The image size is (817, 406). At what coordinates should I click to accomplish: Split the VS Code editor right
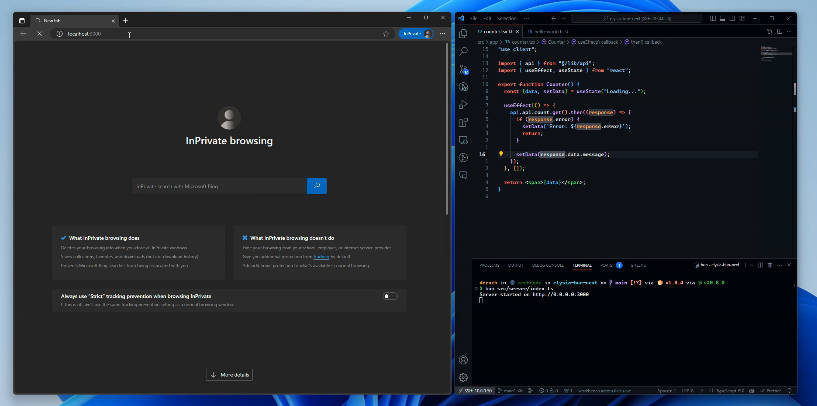[x=779, y=32]
